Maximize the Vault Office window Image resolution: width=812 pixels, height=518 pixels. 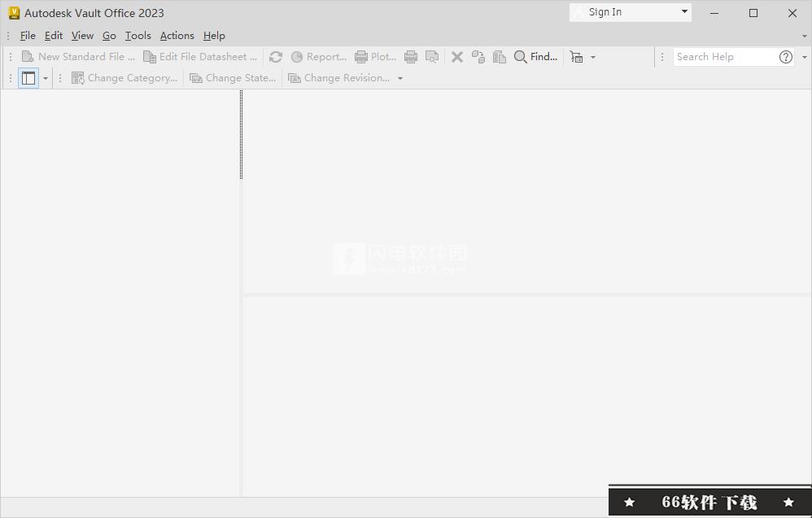[753, 13]
